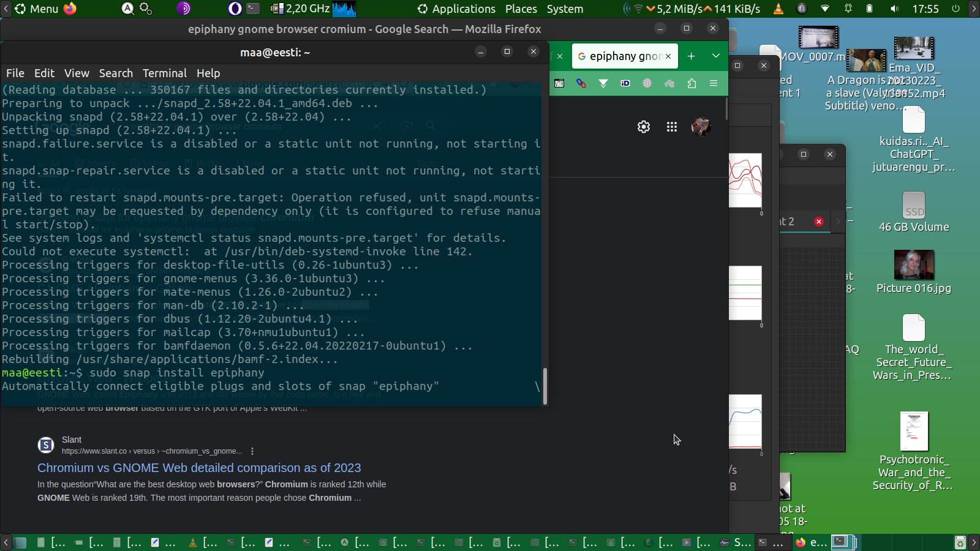Open 'Chromium vs GNOME Web detailed comparison' link
Screen dimensions: 980x551
coord(199,468)
